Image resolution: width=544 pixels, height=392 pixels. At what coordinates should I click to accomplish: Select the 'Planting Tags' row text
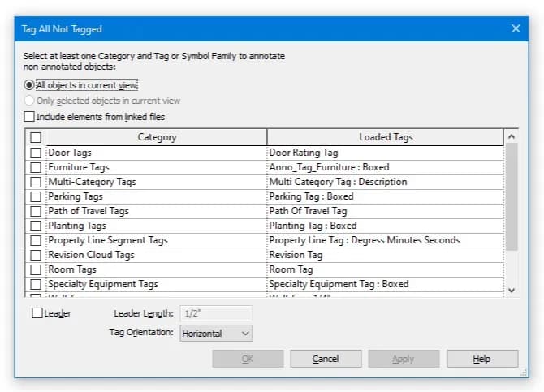(77, 226)
